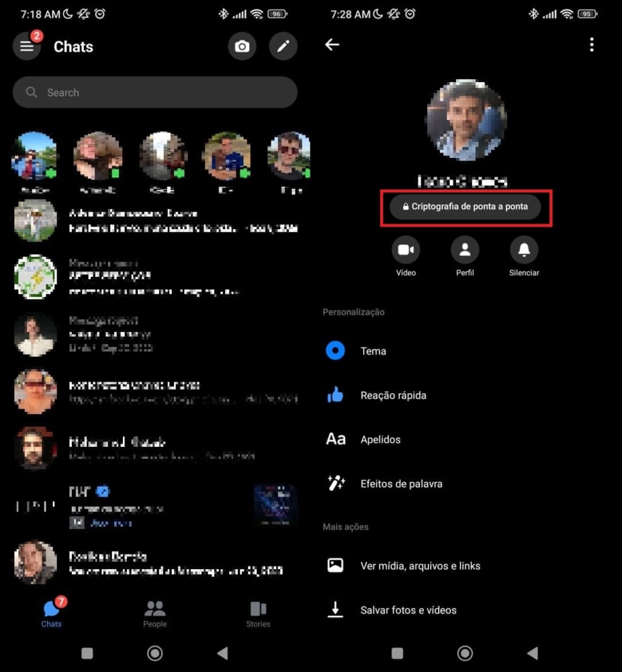Open the Tema setting

click(x=466, y=351)
